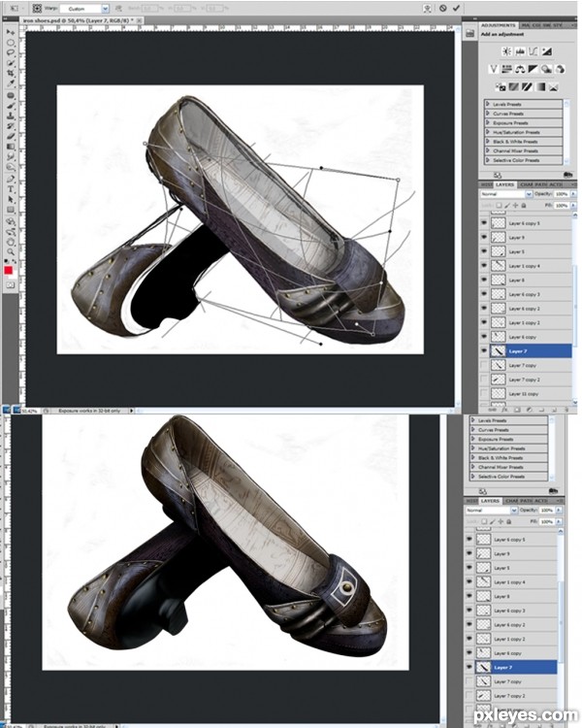Cancel the warp transform
This screenshot has width=582, height=728.
(x=442, y=8)
